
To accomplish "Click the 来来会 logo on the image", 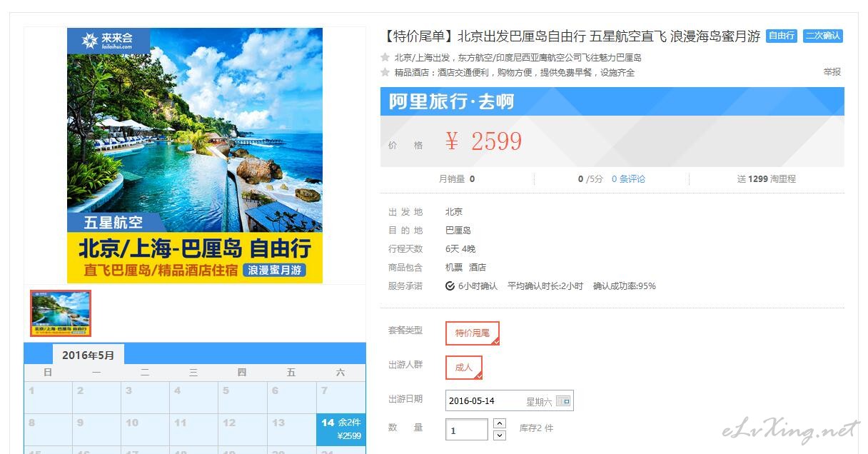I will pos(108,40).
